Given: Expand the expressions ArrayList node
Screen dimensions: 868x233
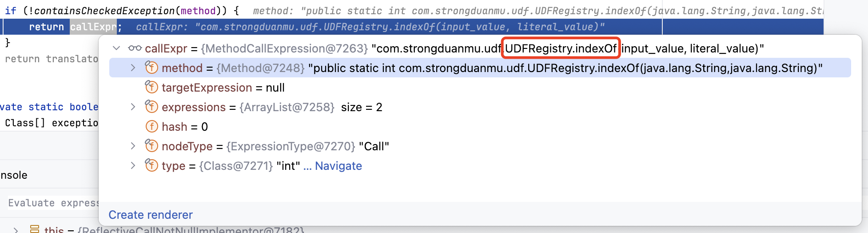Looking at the screenshot, I should tap(133, 107).
